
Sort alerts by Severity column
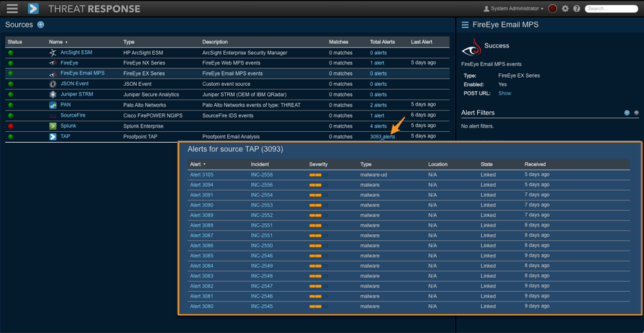coord(319,164)
